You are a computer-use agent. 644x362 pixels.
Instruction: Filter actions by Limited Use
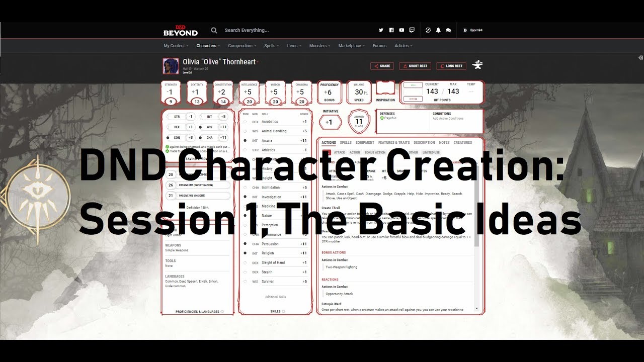(431, 152)
